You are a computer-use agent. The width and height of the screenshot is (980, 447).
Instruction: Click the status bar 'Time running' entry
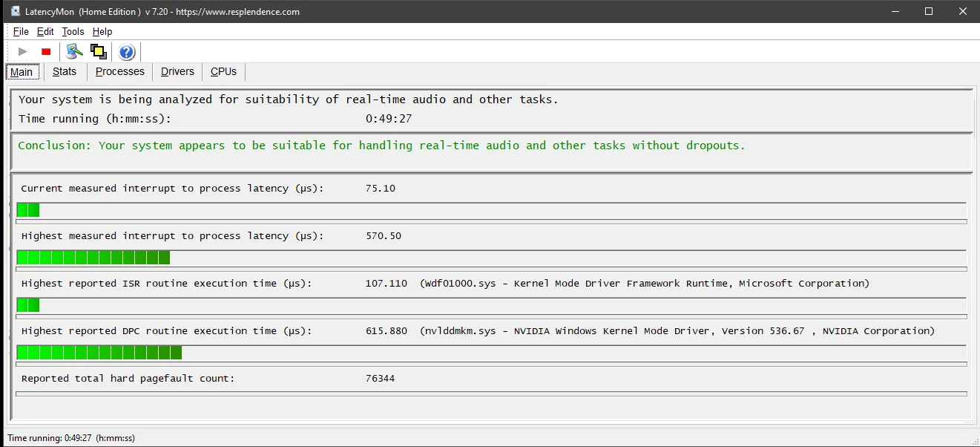(x=71, y=438)
